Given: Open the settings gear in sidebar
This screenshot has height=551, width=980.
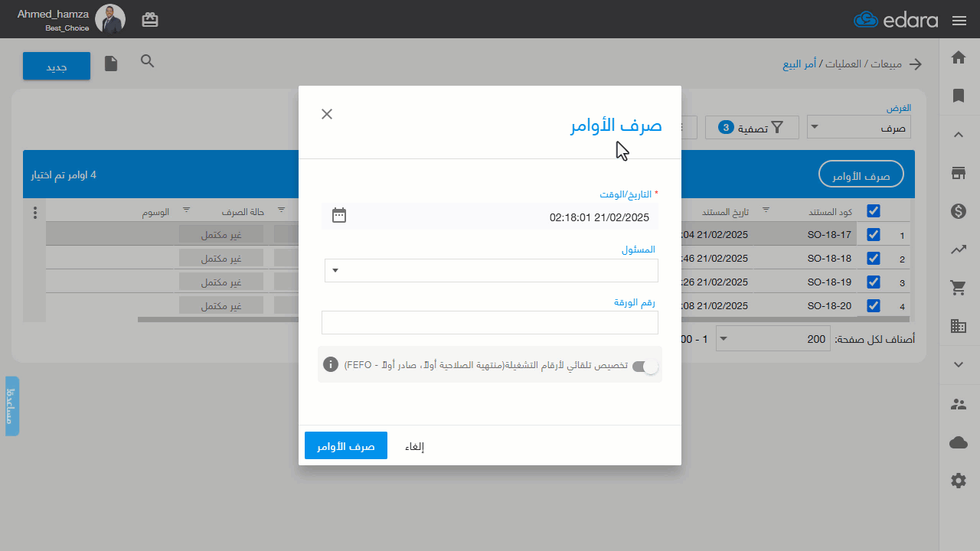Looking at the screenshot, I should pos(958,481).
